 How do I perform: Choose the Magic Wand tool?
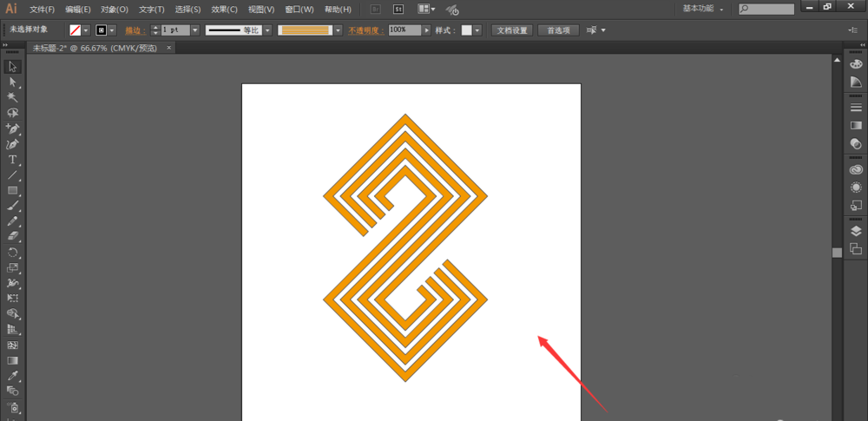coord(13,97)
